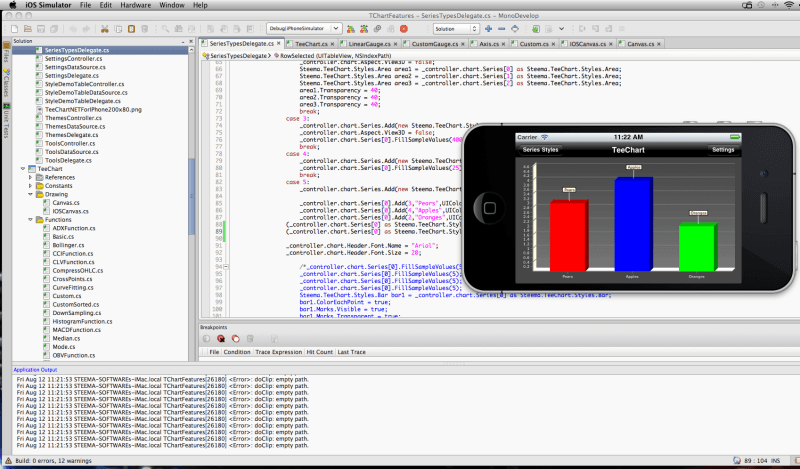Open the Edit menu

(x=106, y=5)
